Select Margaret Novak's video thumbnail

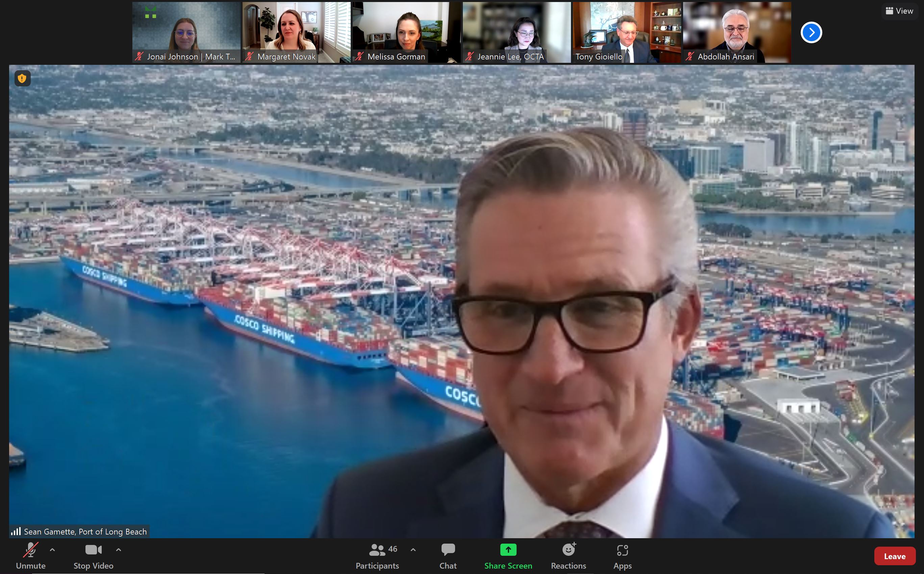tap(296, 32)
